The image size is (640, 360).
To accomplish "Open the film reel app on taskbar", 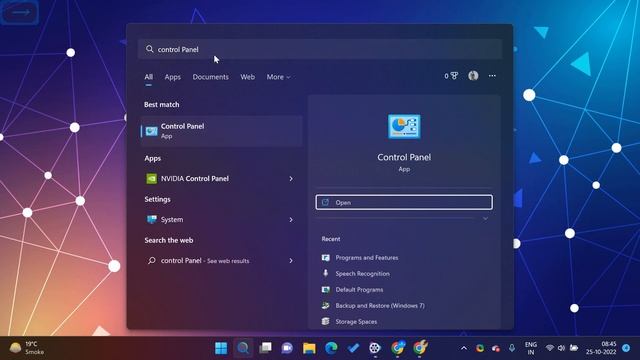I will (375, 348).
